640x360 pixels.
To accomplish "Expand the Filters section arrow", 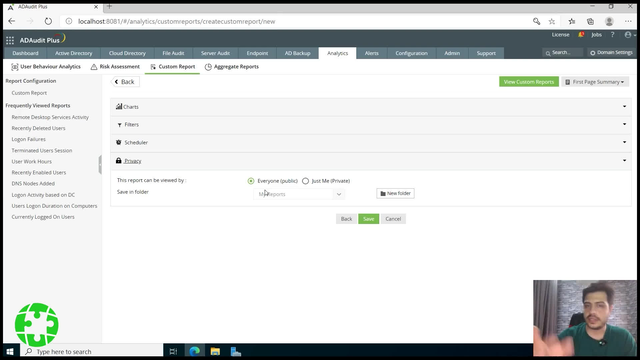I will click(624, 124).
